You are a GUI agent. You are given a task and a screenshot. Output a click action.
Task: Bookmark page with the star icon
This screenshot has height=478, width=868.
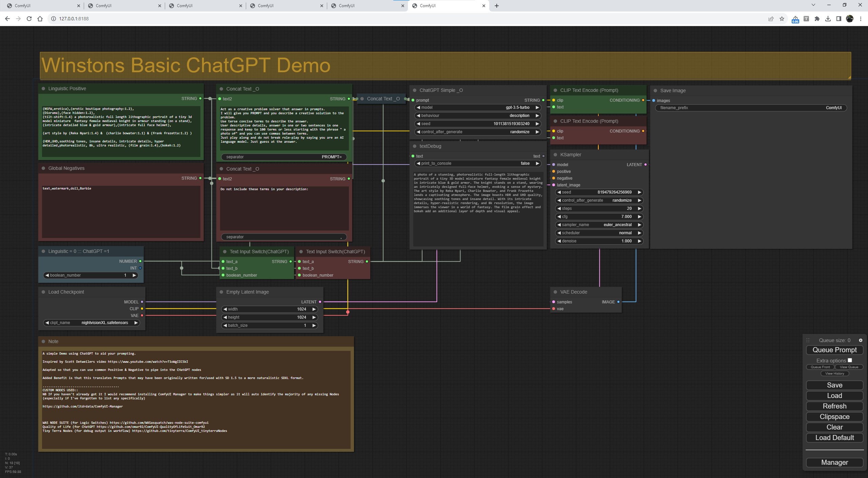782,19
